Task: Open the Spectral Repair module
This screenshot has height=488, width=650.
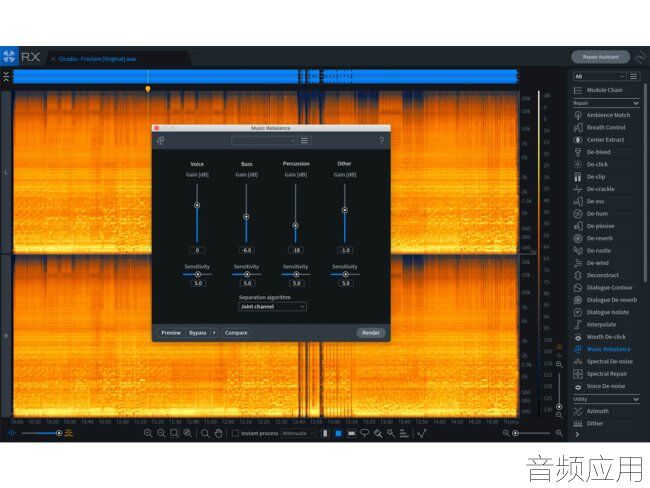Action: [600, 374]
